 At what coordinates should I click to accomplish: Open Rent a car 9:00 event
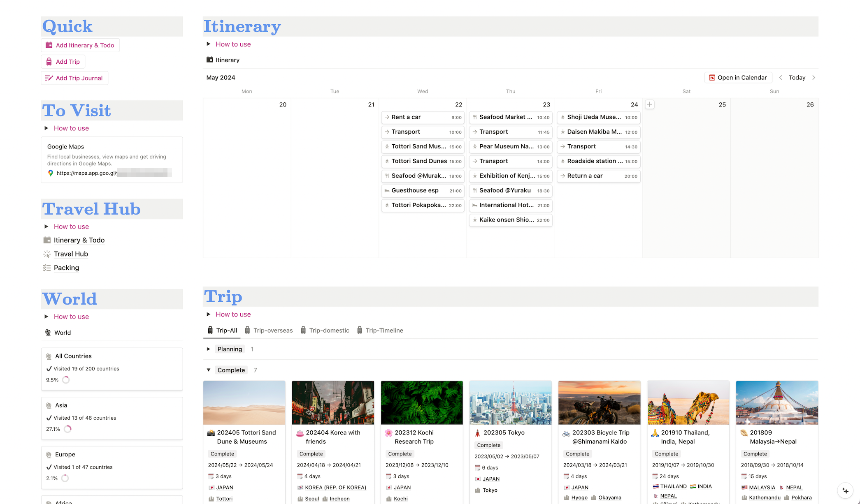pyautogui.click(x=423, y=117)
